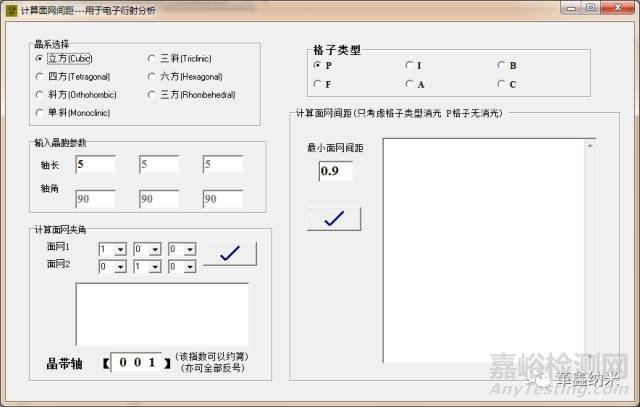640x407 pixels.
Task: Click the second 轴角 axis angle field
Action: (x=159, y=199)
